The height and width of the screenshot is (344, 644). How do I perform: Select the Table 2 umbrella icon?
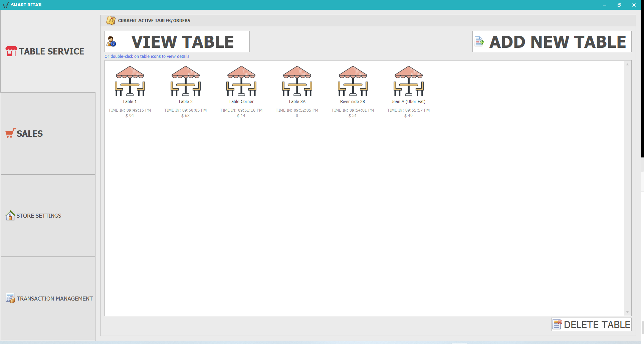[186, 81]
